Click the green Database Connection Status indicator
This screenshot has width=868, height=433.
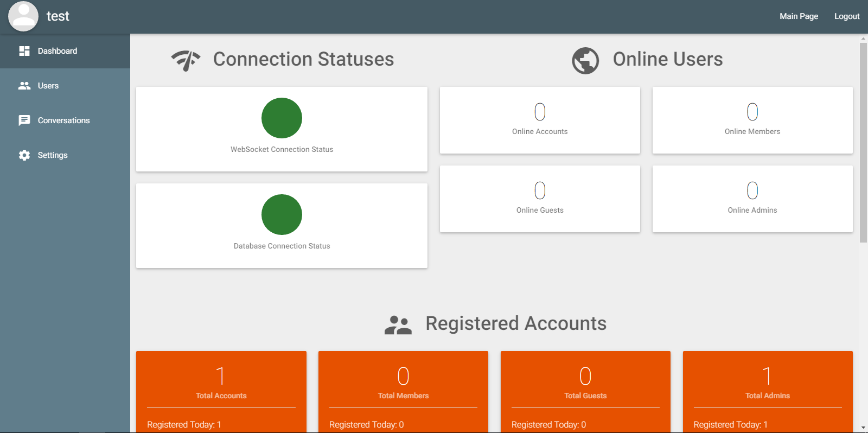[282, 214]
